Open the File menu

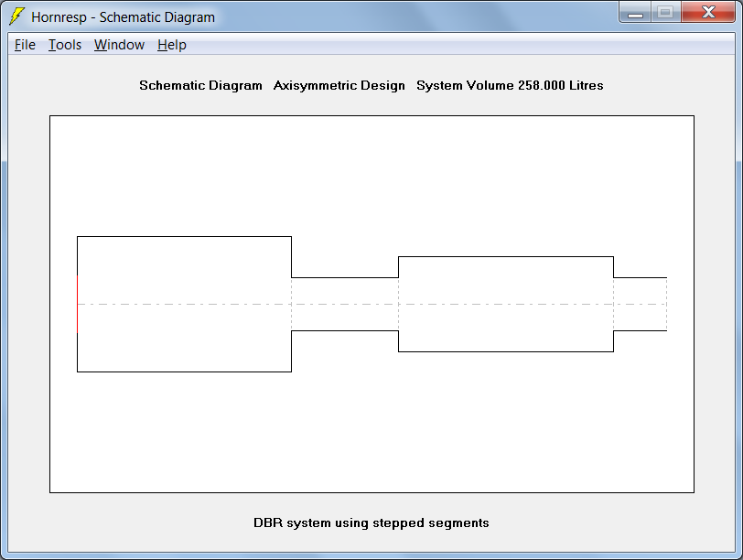pos(25,45)
